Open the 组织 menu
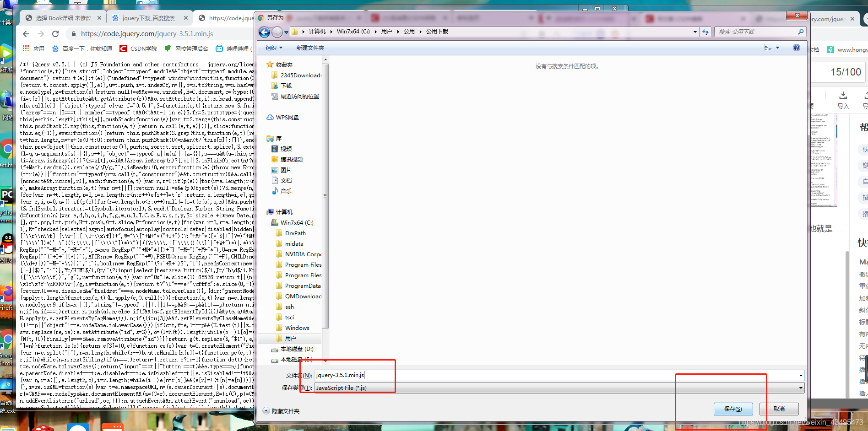Screen dimensions: 868x431 (x=274, y=48)
